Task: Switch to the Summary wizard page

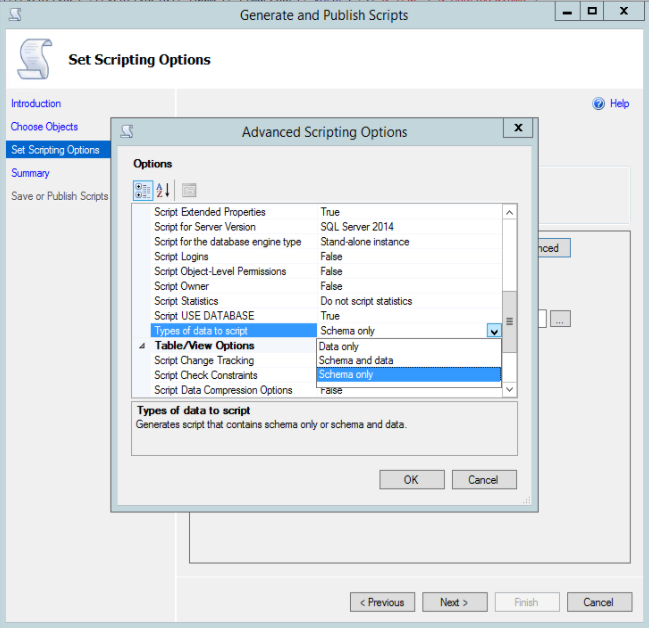Action: [x=30, y=173]
